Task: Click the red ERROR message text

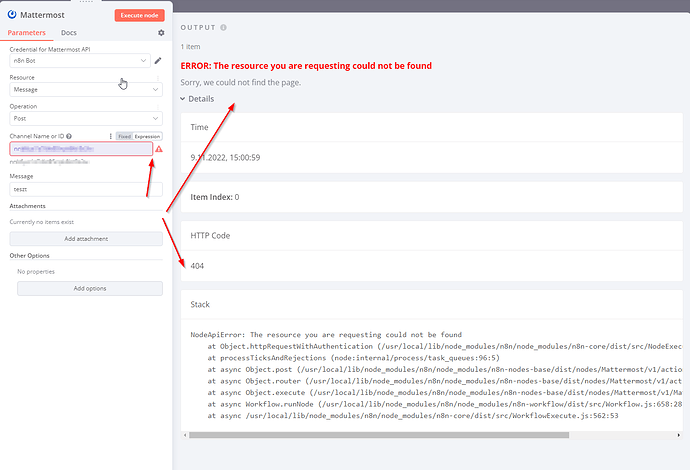Action: pyautogui.click(x=306, y=66)
